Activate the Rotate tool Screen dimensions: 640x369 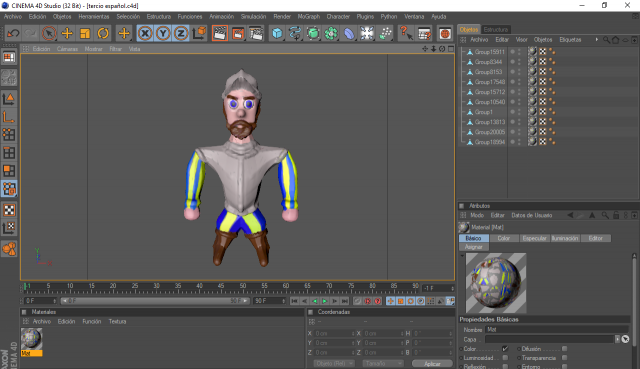(x=103, y=33)
